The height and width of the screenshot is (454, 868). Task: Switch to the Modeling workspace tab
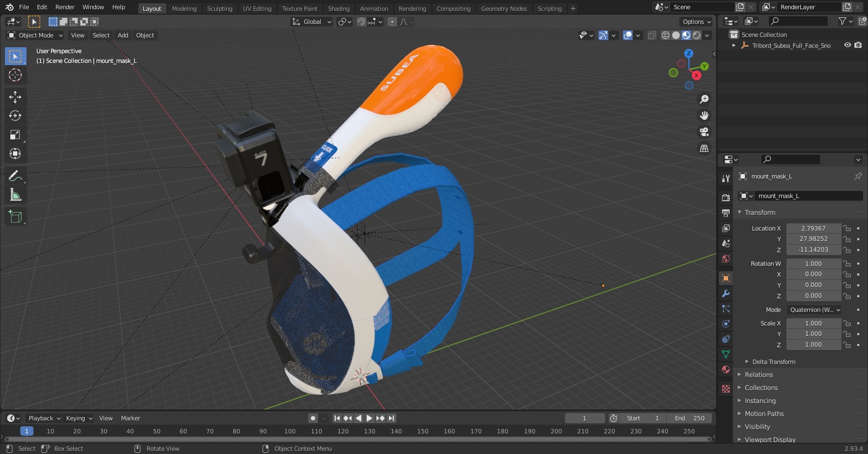(x=184, y=9)
